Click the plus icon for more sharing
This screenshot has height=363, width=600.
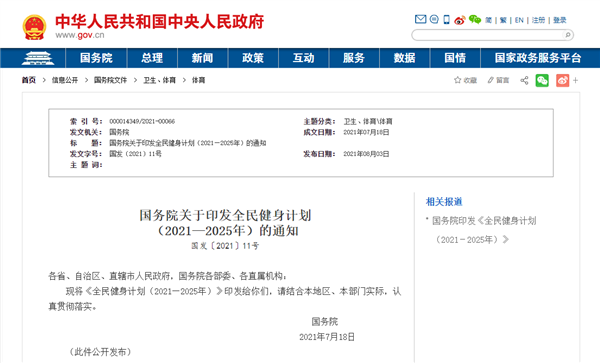tap(576, 80)
